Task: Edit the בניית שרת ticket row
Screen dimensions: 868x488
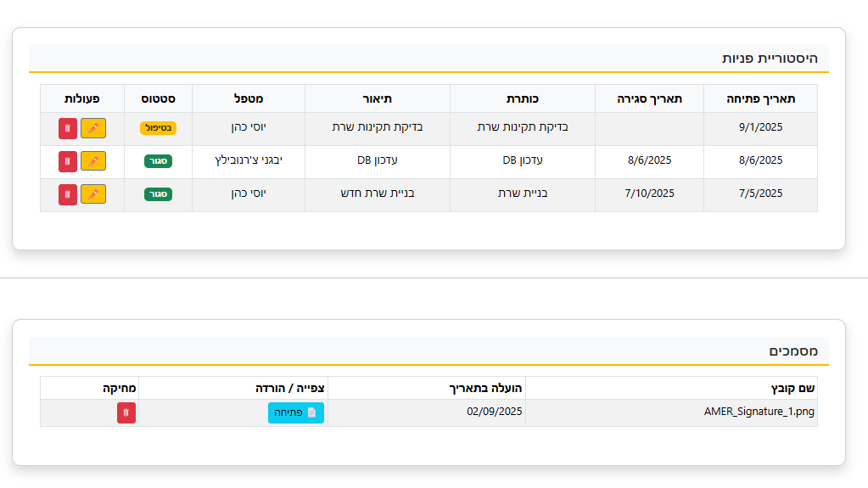Action: pyautogui.click(x=93, y=194)
